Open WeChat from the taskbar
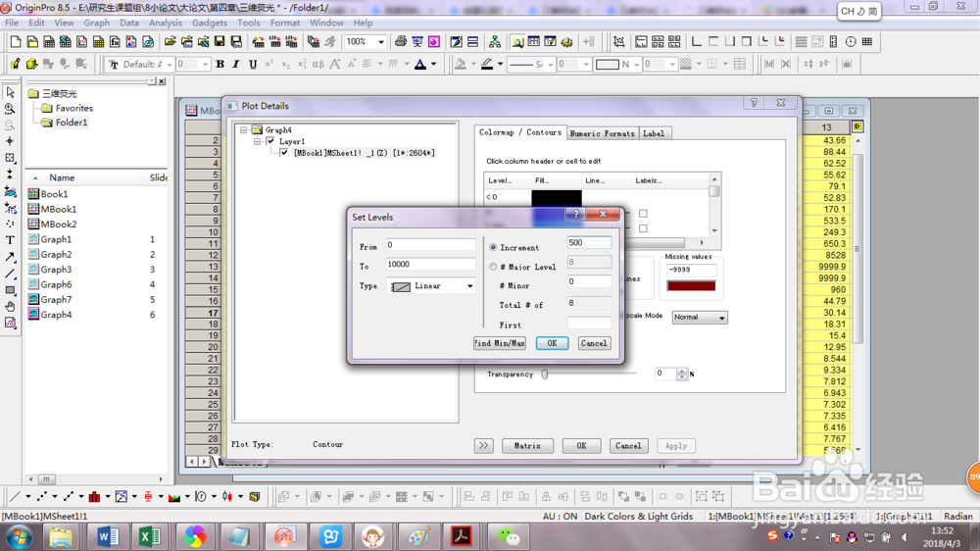The width and height of the screenshot is (980, 551). pyautogui.click(x=508, y=536)
